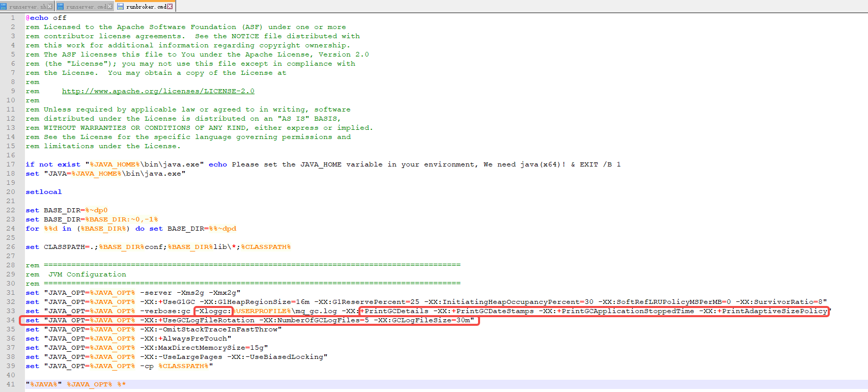Screen dimensions: 868x392
Task: Switch to the runserver.sh tab
Action: [26, 7]
